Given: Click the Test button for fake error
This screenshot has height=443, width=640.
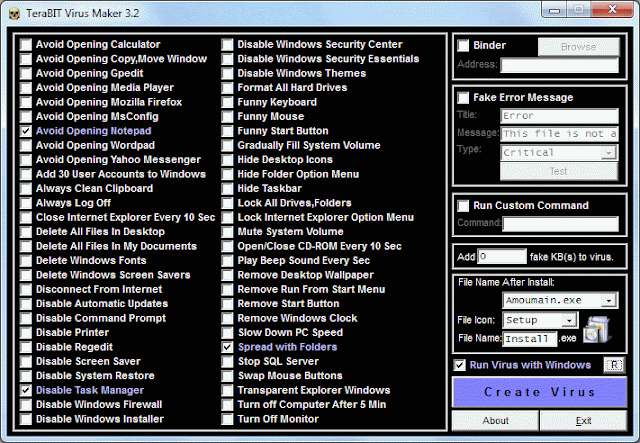Looking at the screenshot, I should tap(559, 171).
